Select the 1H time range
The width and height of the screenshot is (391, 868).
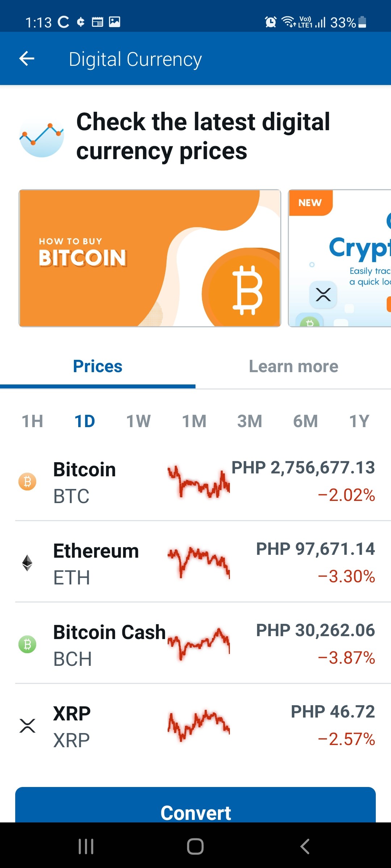point(33,421)
